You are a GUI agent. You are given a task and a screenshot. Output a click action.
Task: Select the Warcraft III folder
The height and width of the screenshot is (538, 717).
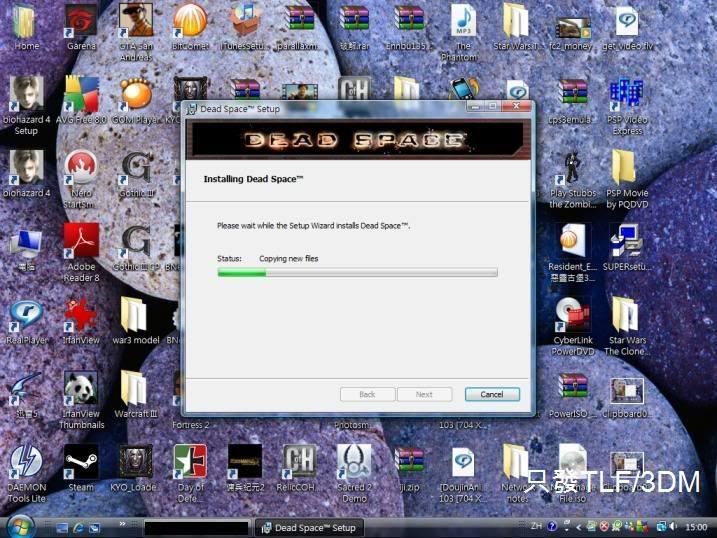click(134, 389)
